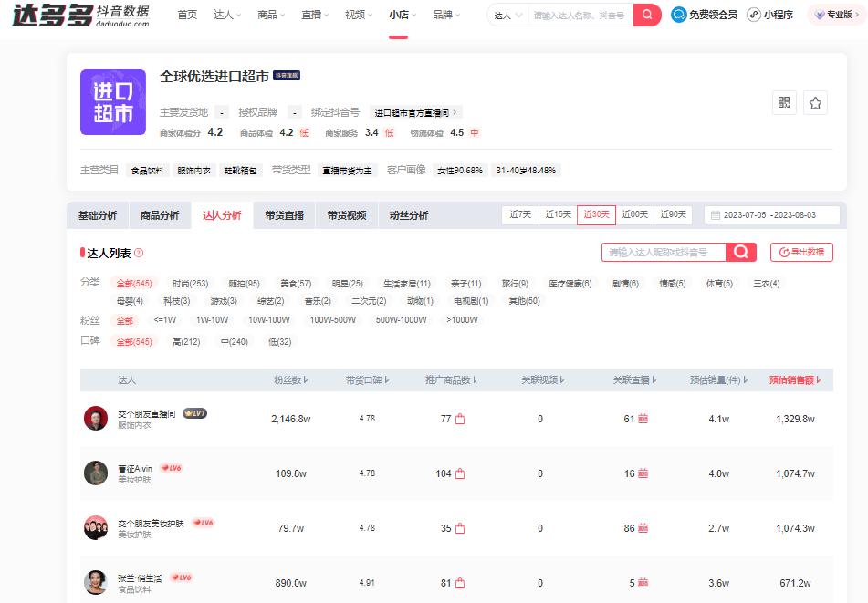868x603 pixels.
Task: Open the 进口超市官方直播间 link
Action: (x=413, y=111)
